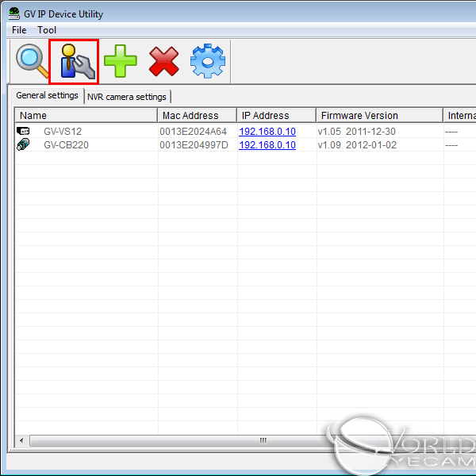Screen dimensions: 476x476
Task: Click firmware v1.09 2012-01-02
Action: click(x=357, y=145)
